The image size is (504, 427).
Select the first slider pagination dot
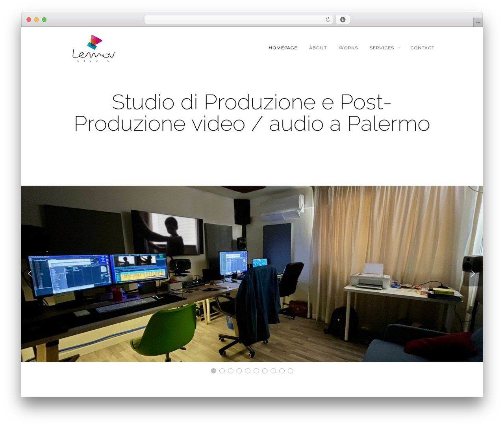[213, 371]
